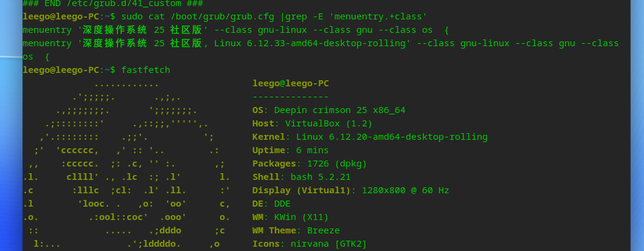Click the 'Host: VirtualBox (1.2)' line
644x251 pixels.
pos(312,123)
